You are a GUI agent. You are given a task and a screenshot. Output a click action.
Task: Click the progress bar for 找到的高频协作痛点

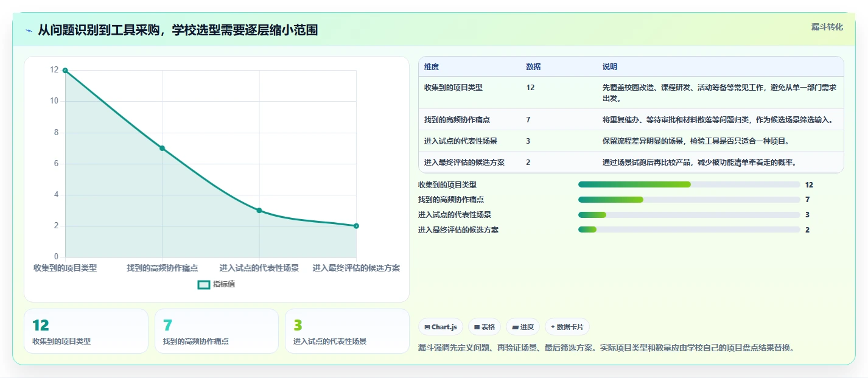tap(689, 200)
